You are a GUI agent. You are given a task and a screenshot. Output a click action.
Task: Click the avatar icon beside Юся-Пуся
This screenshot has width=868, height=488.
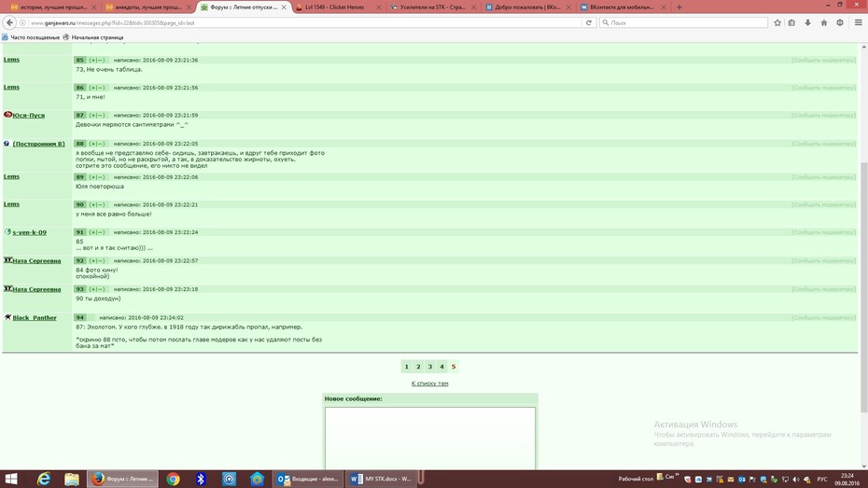click(7, 115)
